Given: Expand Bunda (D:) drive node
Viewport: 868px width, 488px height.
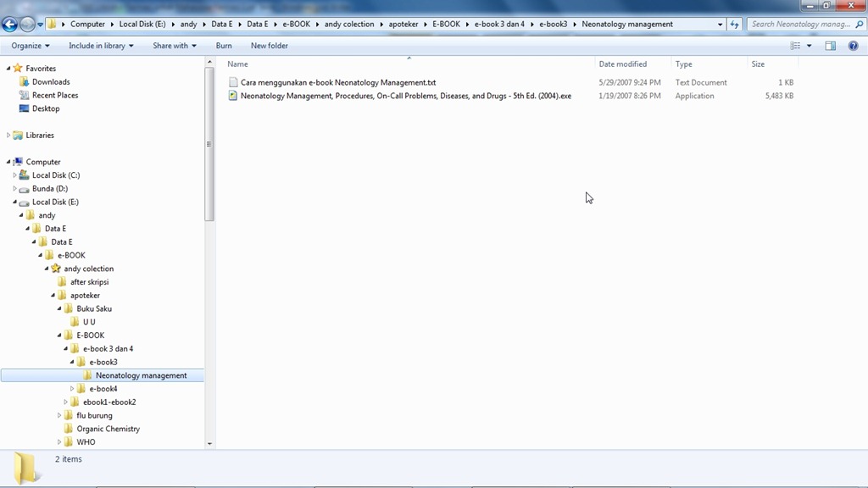Looking at the screenshot, I should [15, 188].
